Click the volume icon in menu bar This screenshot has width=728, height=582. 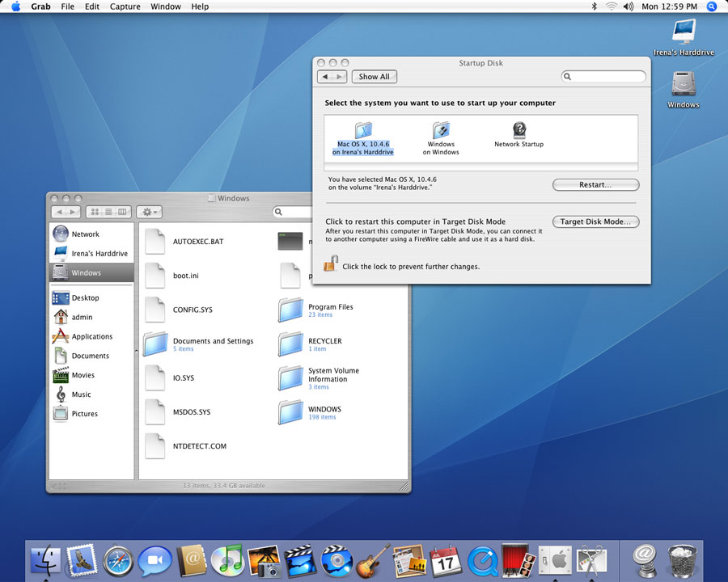coord(629,6)
